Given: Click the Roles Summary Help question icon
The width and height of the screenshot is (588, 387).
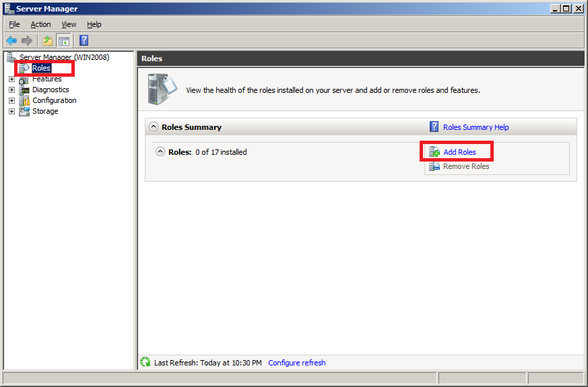Looking at the screenshot, I should [x=434, y=127].
